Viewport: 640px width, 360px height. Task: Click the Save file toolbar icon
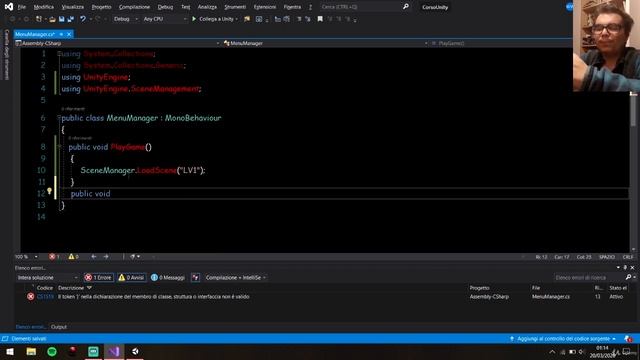coord(62,19)
